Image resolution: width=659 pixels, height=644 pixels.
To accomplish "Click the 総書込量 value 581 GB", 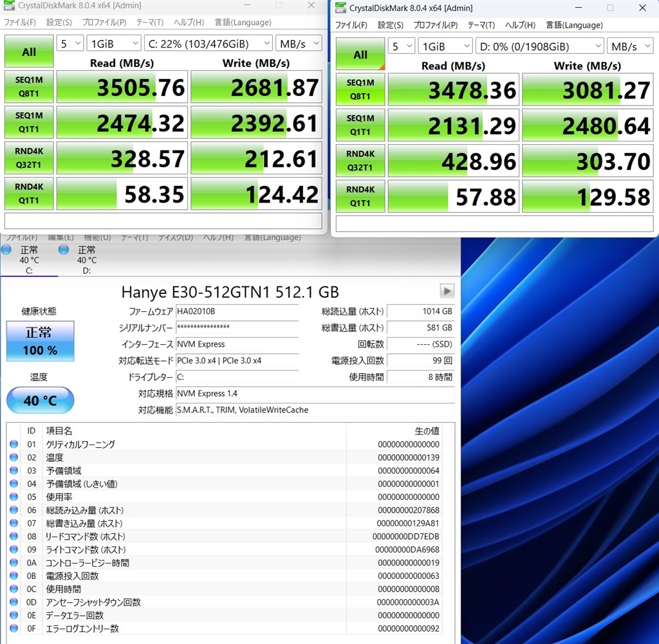I will tap(421, 327).
